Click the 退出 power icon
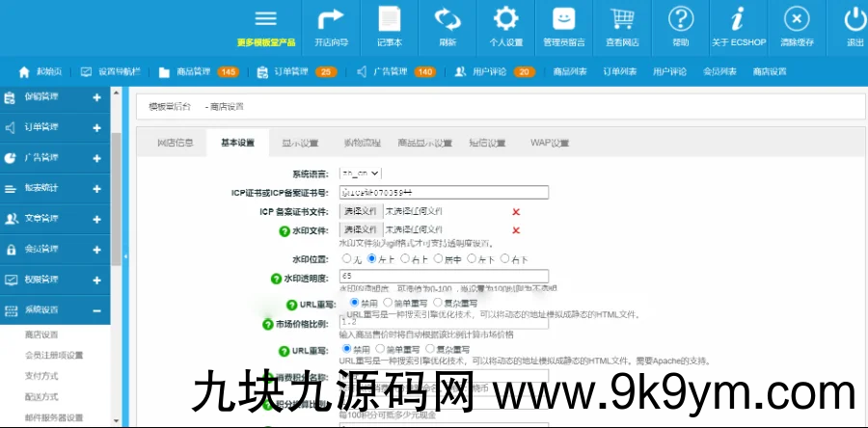The height and width of the screenshot is (428, 868). click(x=854, y=20)
